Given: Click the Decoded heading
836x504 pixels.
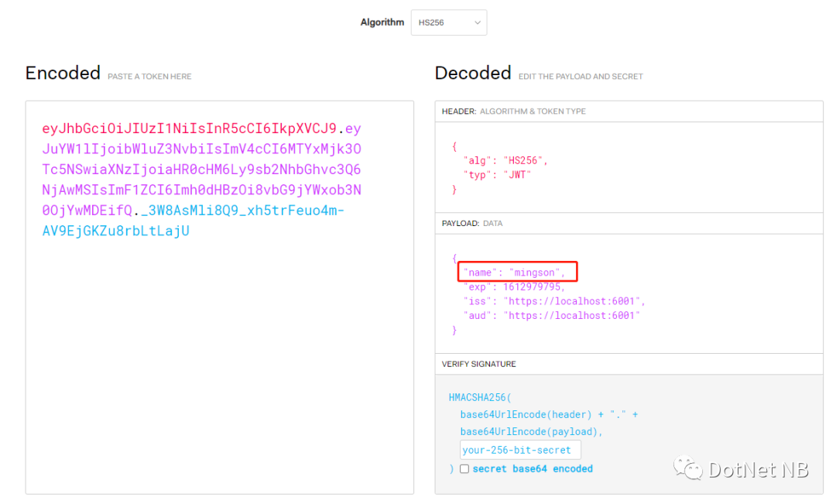Looking at the screenshot, I should click(473, 73).
